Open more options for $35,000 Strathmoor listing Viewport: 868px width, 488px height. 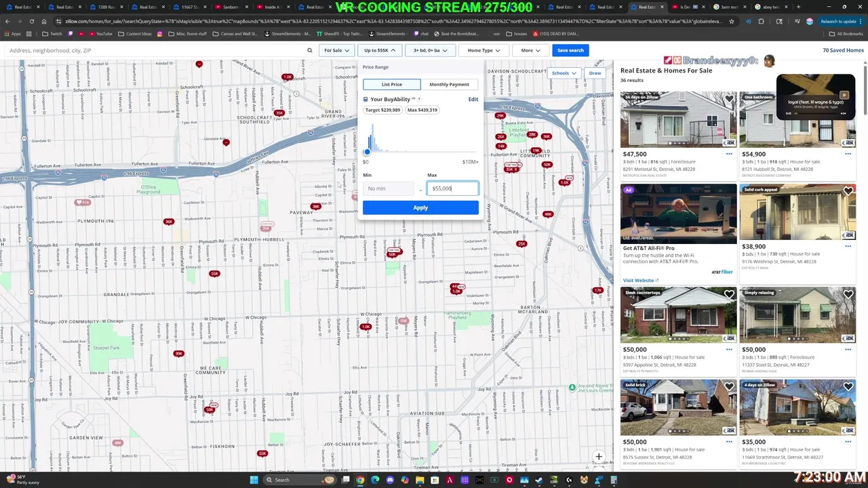click(848, 441)
